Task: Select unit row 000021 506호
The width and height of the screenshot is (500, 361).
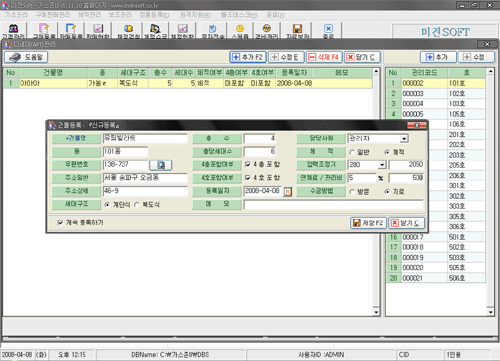Action: pos(436,278)
